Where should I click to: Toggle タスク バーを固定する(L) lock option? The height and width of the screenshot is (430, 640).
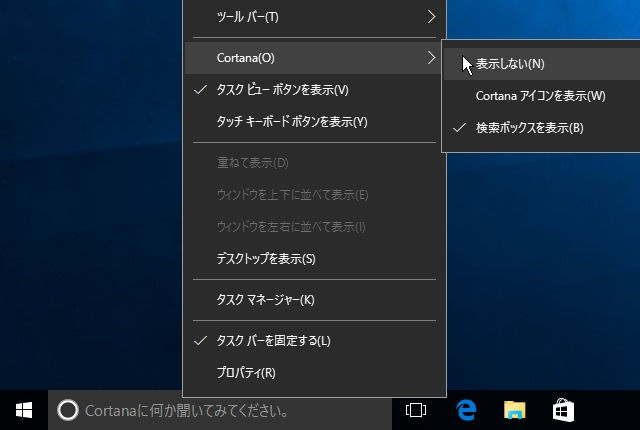(314, 341)
